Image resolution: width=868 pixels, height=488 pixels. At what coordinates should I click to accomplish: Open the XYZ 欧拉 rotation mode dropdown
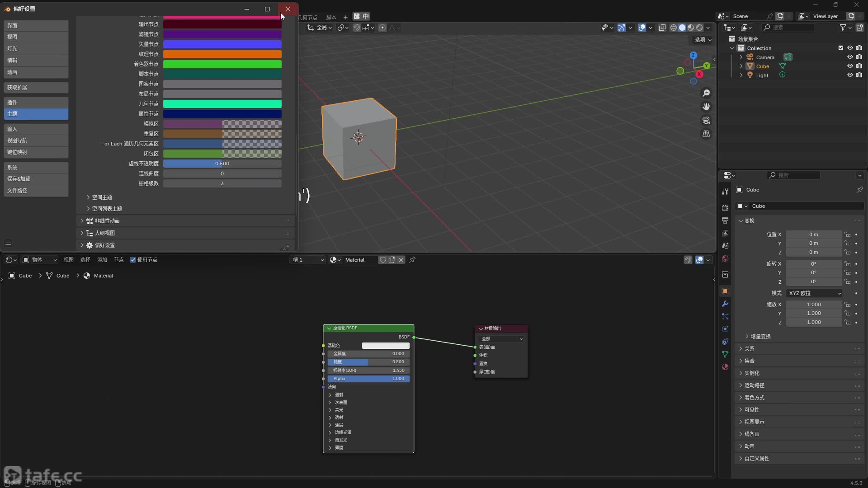[x=814, y=293]
